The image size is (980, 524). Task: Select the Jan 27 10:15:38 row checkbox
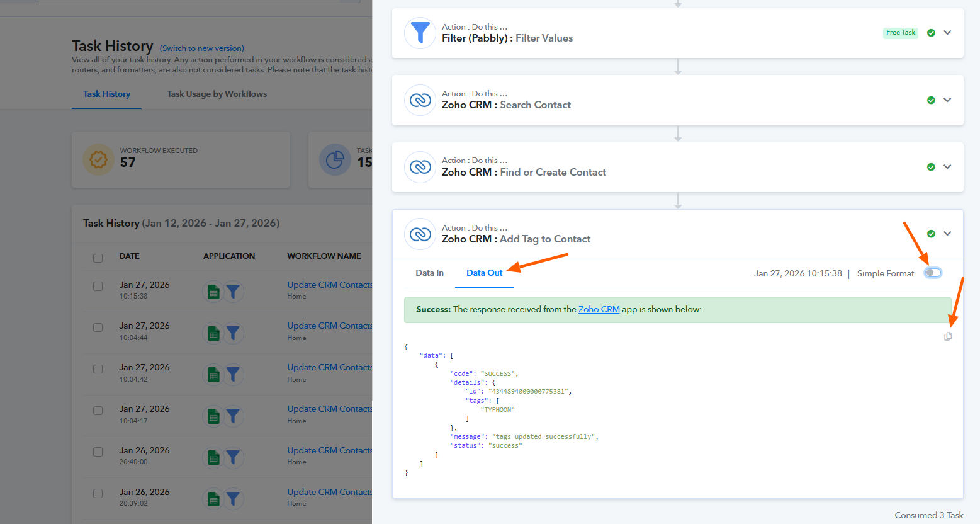point(98,286)
